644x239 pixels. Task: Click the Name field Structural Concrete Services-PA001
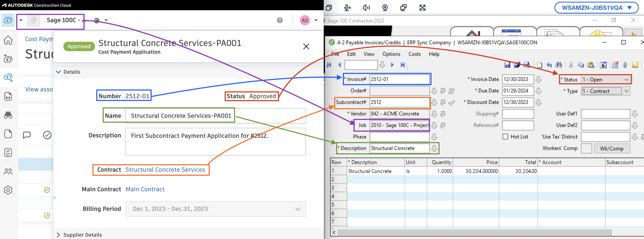click(x=216, y=115)
